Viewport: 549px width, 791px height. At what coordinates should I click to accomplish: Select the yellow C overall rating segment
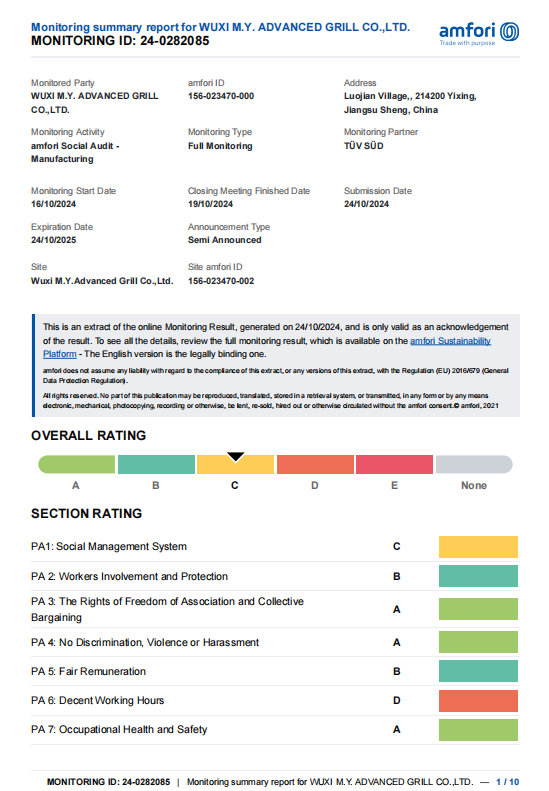click(236, 465)
